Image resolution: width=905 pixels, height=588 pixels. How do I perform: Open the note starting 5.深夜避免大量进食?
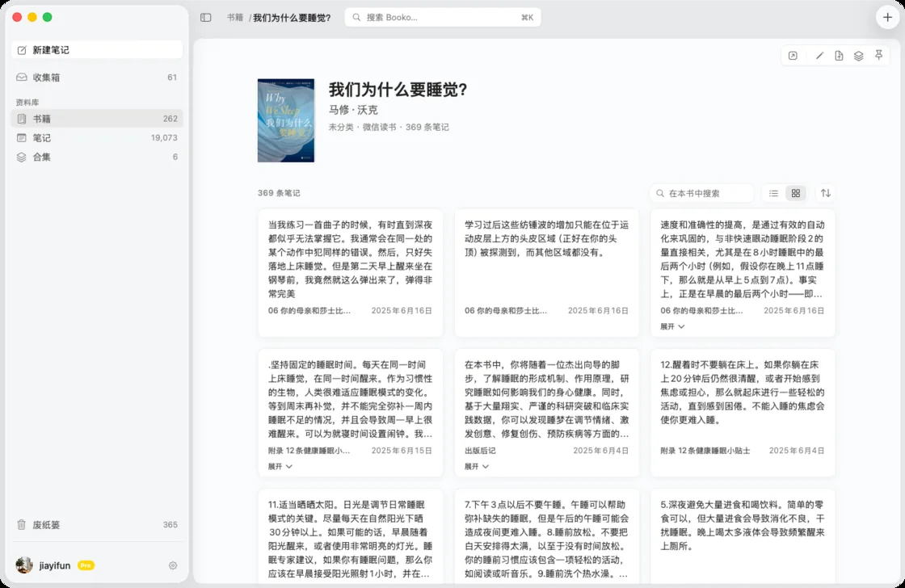pyautogui.click(x=743, y=536)
